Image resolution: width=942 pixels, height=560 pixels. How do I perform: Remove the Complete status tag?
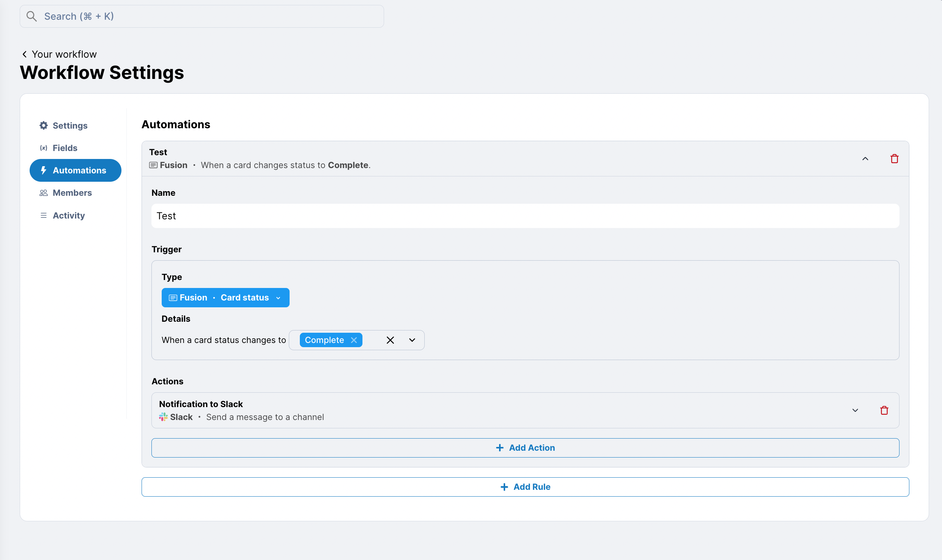[x=354, y=340]
